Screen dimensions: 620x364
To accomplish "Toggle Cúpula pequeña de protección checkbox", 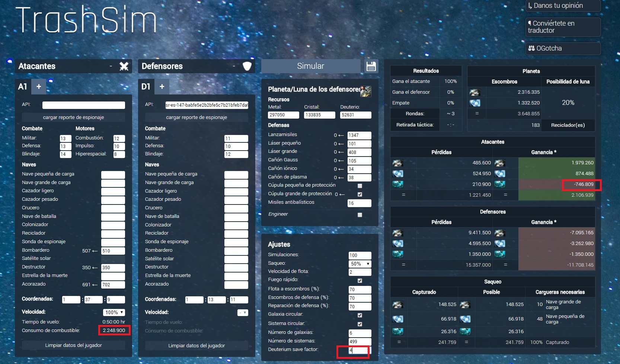I will pyautogui.click(x=360, y=186).
